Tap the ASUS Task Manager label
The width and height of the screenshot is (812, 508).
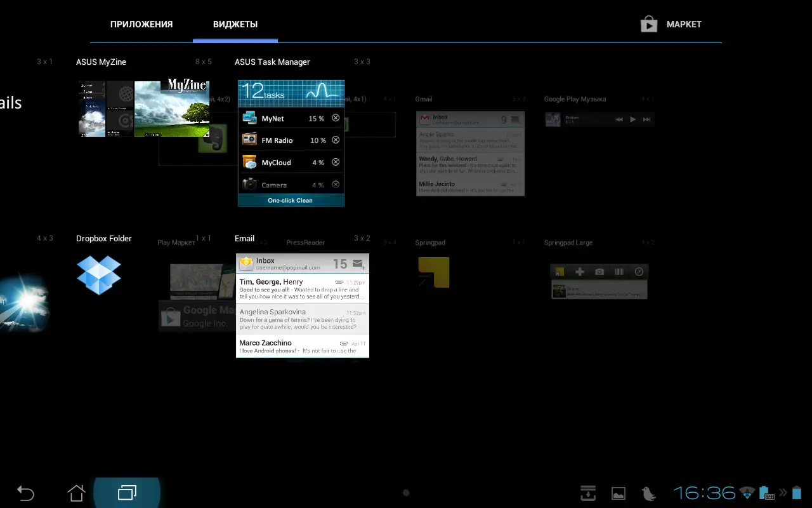[272, 62]
